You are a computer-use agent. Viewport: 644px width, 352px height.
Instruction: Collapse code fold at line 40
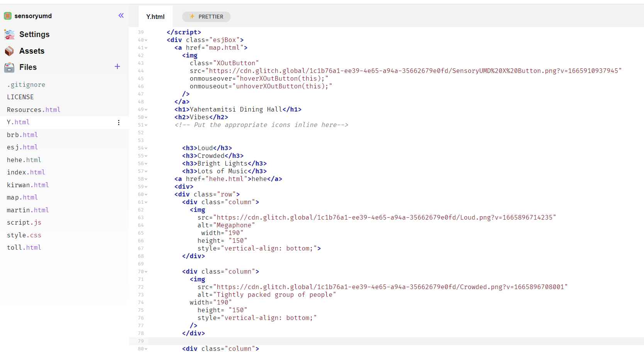(146, 40)
